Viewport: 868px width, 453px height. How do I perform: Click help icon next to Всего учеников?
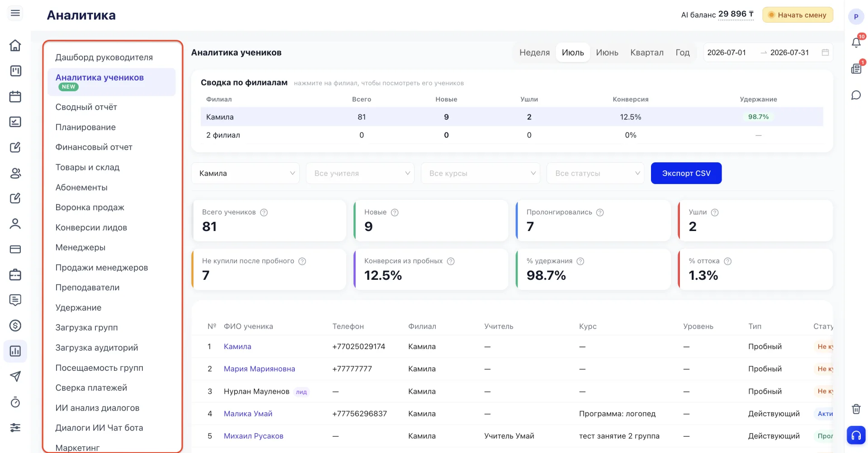264,212
